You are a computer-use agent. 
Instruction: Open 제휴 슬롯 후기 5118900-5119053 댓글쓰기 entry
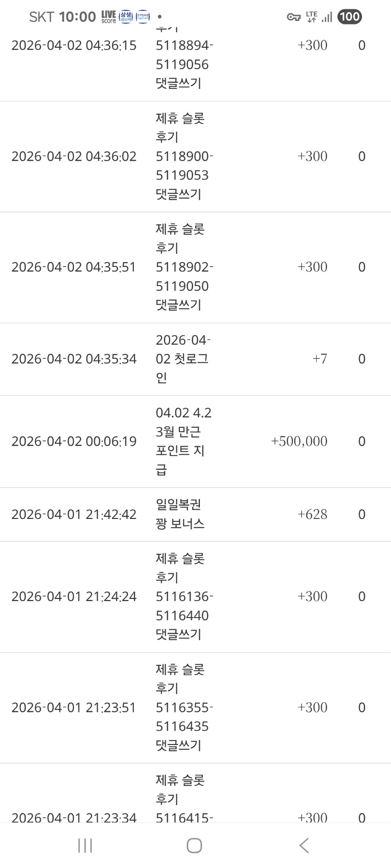[x=184, y=156]
